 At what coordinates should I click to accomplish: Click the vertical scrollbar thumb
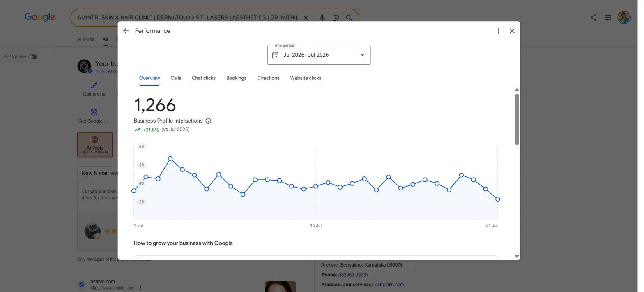[517, 119]
